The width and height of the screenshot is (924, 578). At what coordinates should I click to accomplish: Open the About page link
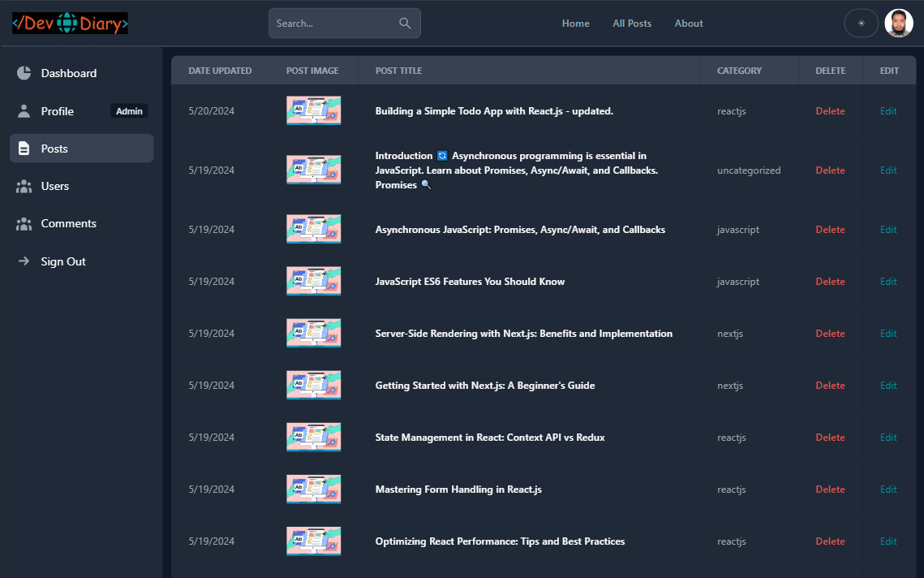(689, 24)
